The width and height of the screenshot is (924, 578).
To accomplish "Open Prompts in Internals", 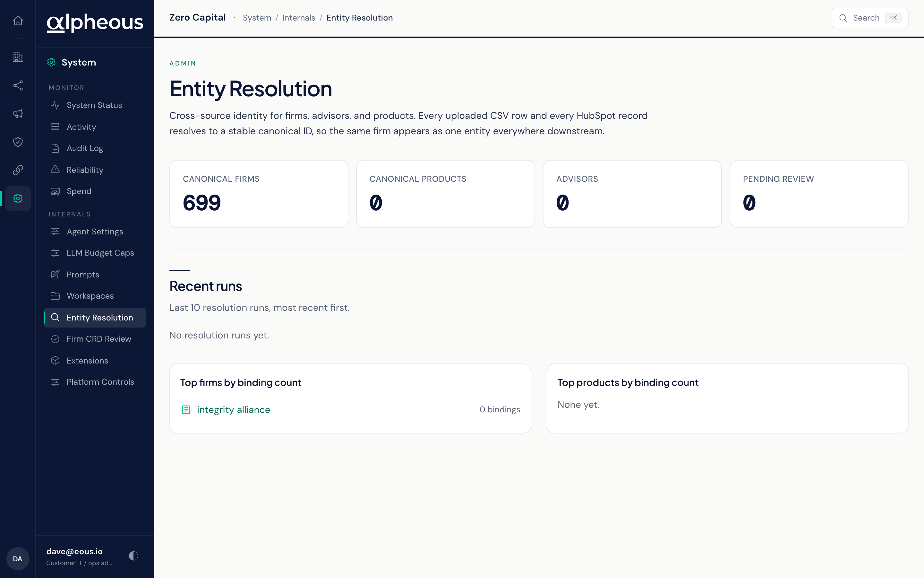I will [x=95, y=275].
